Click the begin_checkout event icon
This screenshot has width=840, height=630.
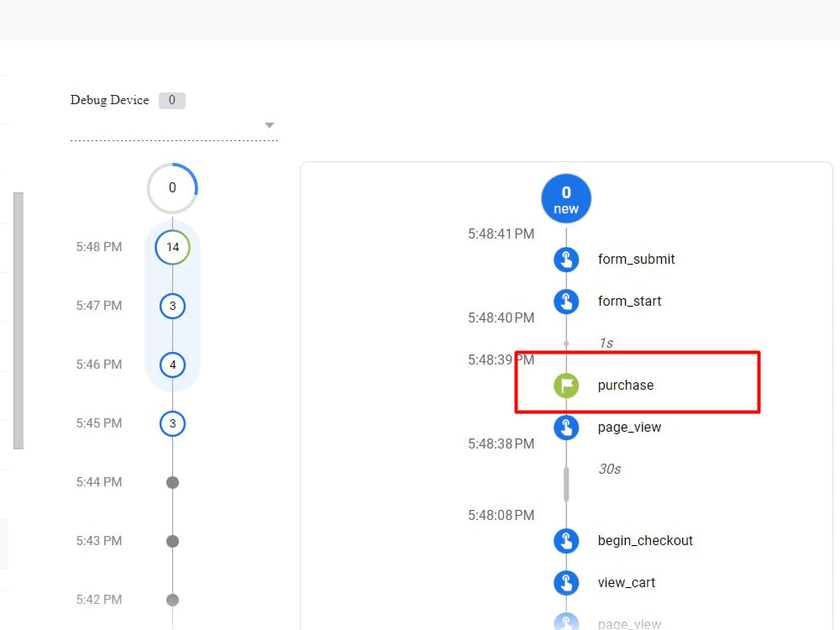point(566,540)
